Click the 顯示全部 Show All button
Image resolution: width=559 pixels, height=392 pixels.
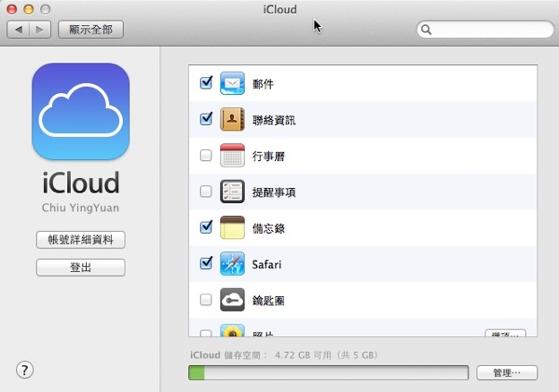[91, 30]
